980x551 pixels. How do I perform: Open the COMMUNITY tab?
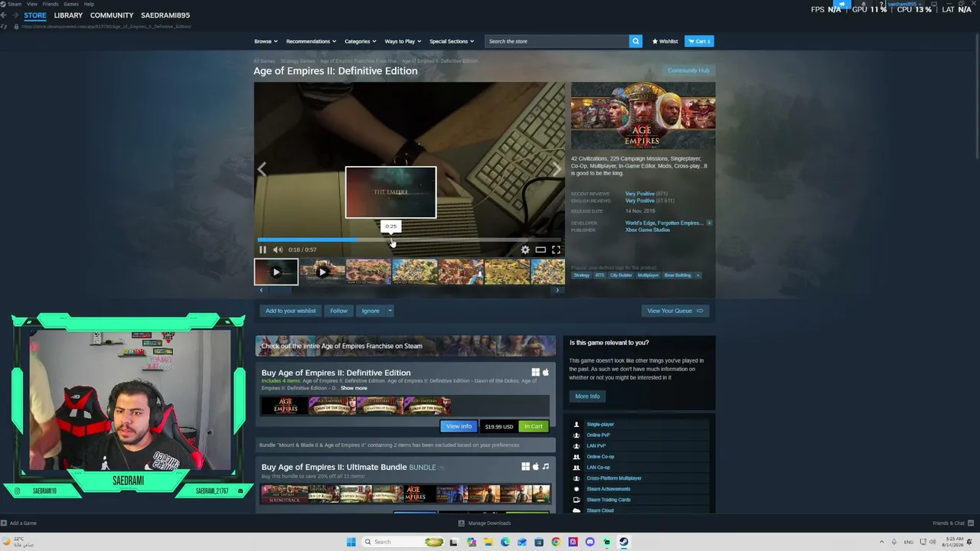112,15
